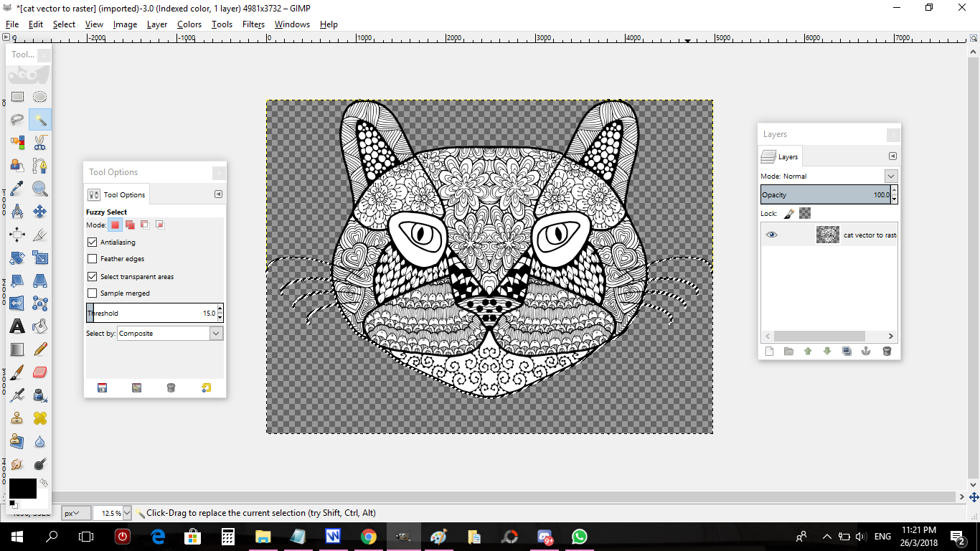Select the Scissors Select tool

(40, 143)
